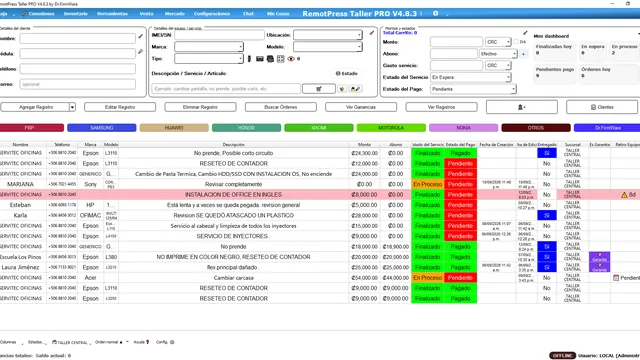Click the icon right of the RemotPress title
Viewport: 640px width, 360px height.
pos(436,13)
